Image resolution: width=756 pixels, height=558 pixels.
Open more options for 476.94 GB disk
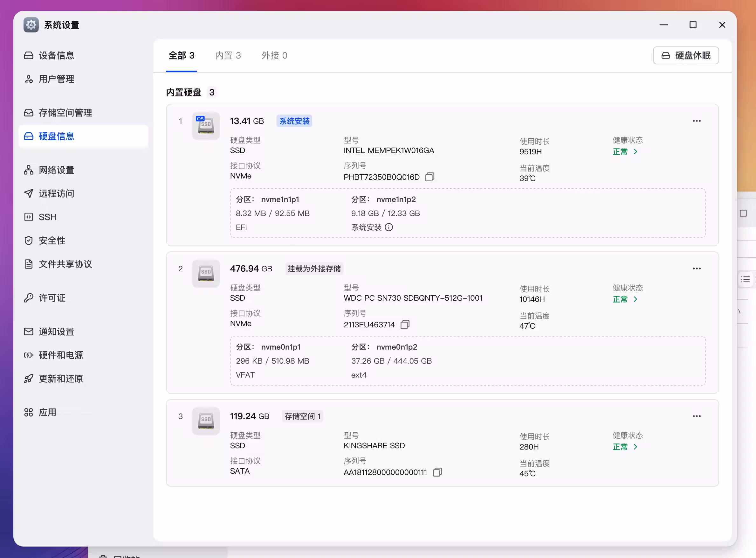[x=697, y=269]
